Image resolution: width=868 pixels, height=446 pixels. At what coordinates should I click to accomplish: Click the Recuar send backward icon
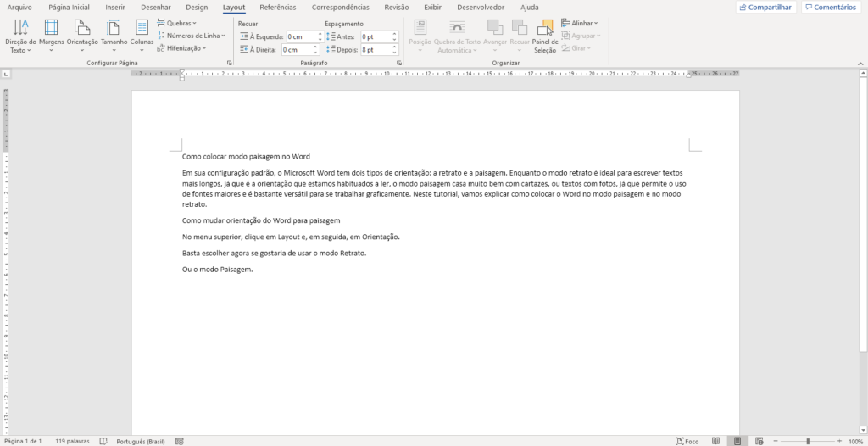(520, 28)
